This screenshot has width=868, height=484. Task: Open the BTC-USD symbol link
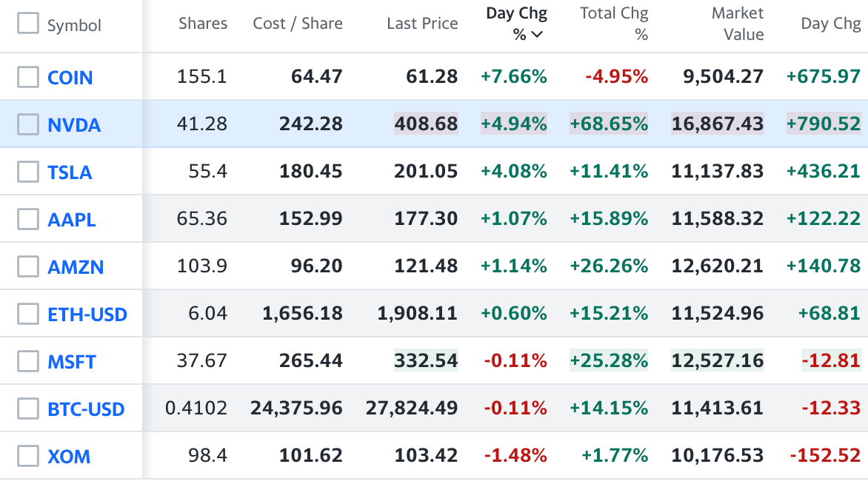pos(86,409)
